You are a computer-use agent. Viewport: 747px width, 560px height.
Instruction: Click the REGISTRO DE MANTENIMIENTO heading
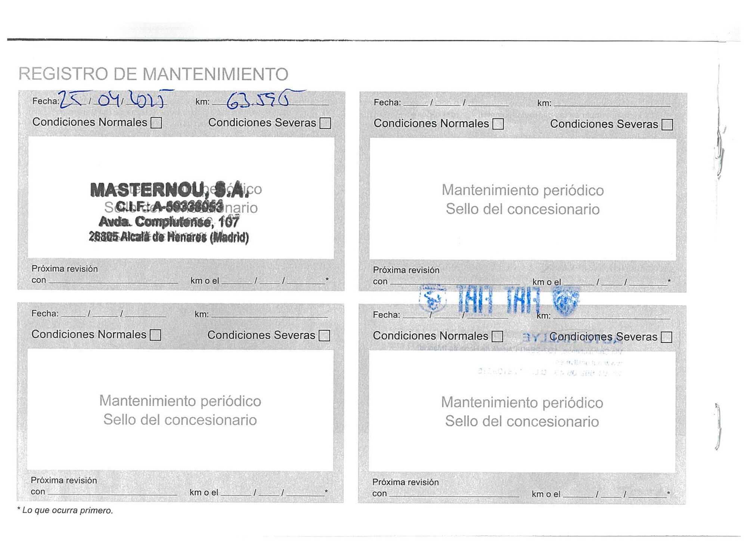tap(154, 74)
